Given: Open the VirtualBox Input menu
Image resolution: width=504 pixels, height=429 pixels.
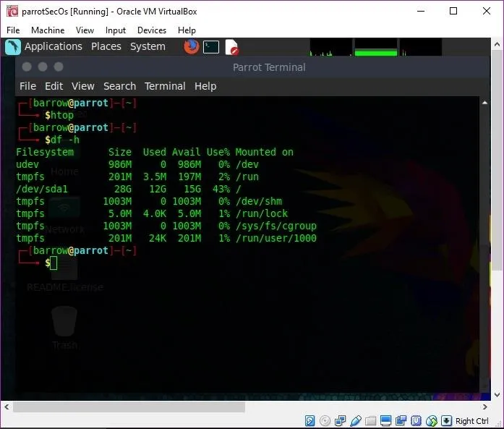Looking at the screenshot, I should coord(116,30).
